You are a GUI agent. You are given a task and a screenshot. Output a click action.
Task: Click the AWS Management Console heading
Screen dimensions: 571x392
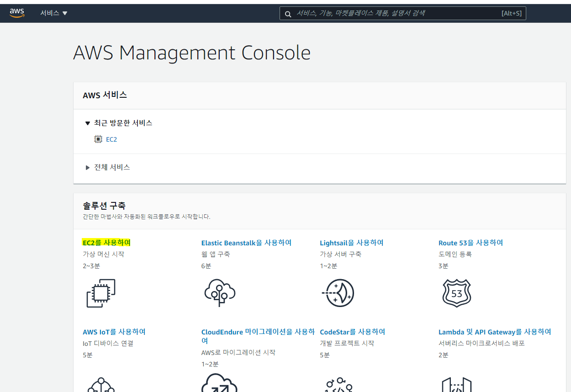tap(192, 53)
